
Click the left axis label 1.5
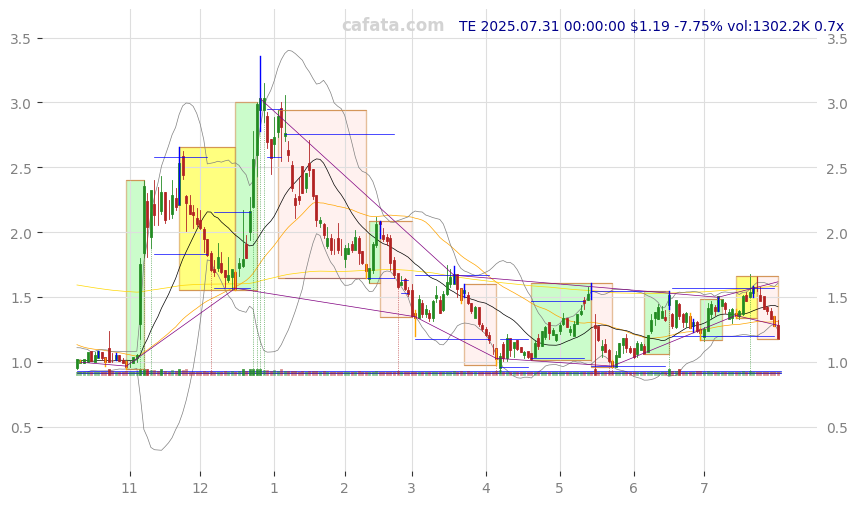click(20, 298)
